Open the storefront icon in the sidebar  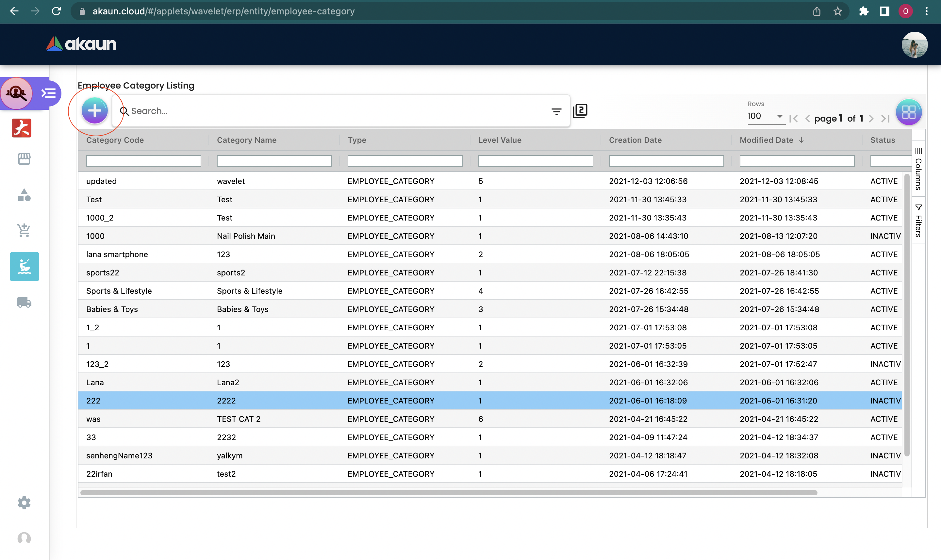24,158
